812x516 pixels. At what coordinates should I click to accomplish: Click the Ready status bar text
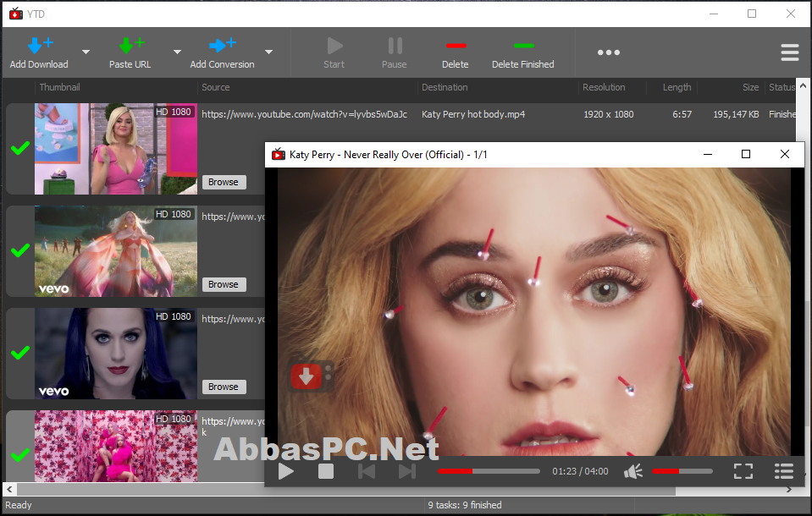tap(18, 505)
